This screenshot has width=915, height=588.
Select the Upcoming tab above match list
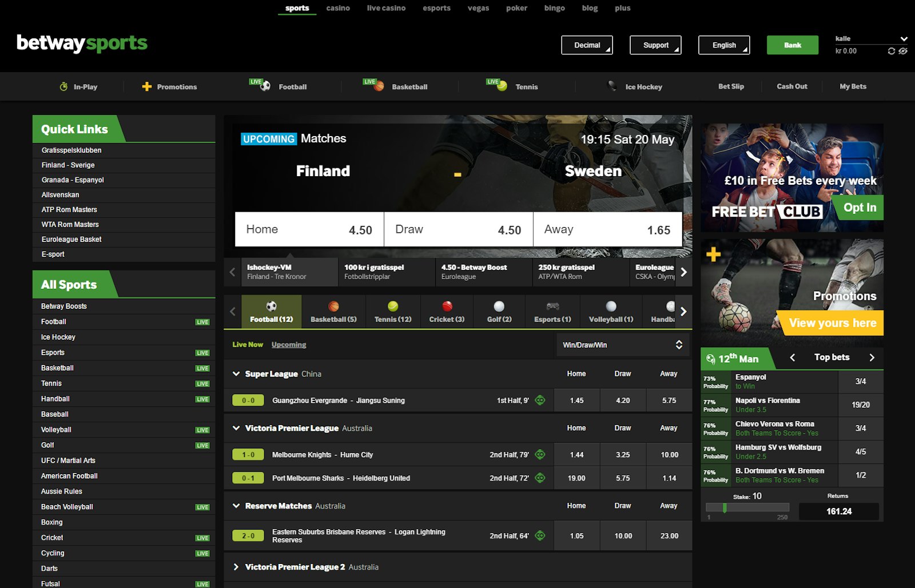click(x=288, y=344)
